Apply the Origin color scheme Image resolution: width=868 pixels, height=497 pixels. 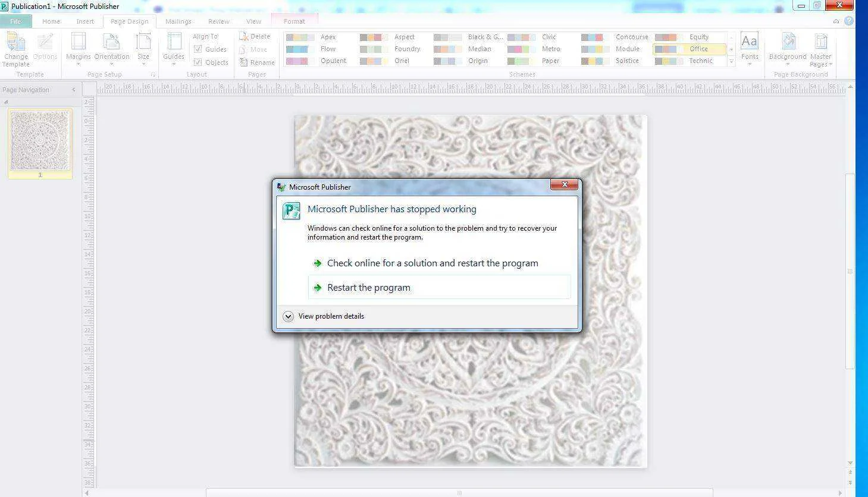pyautogui.click(x=467, y=61)
